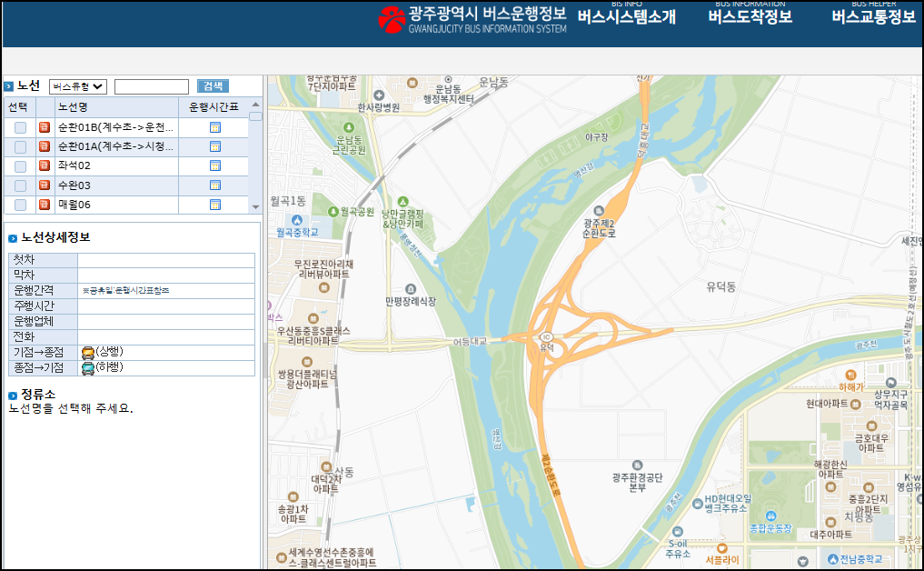Open the timetable icon for 순환01B
The height and width of the screenshot is (571, 924).
click(x=215, y=126)
